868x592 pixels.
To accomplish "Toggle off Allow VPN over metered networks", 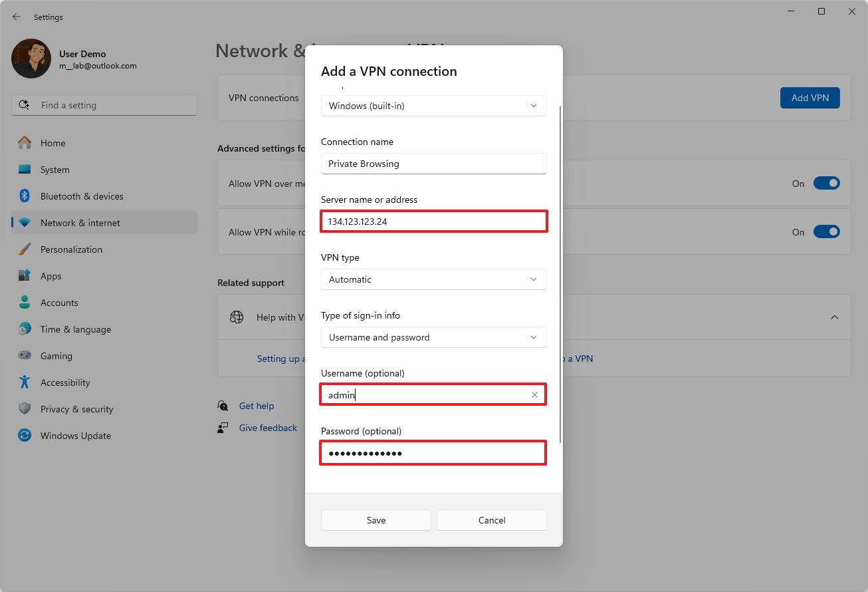I will 826,182.
